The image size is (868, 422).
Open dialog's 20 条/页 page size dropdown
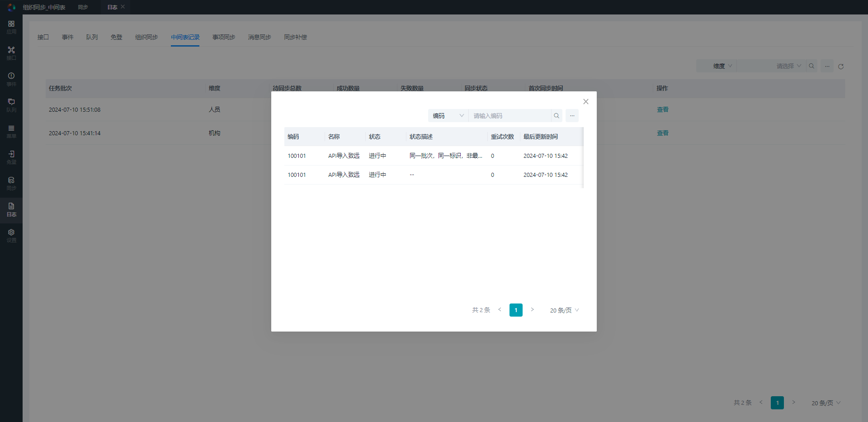pos(564,310)
